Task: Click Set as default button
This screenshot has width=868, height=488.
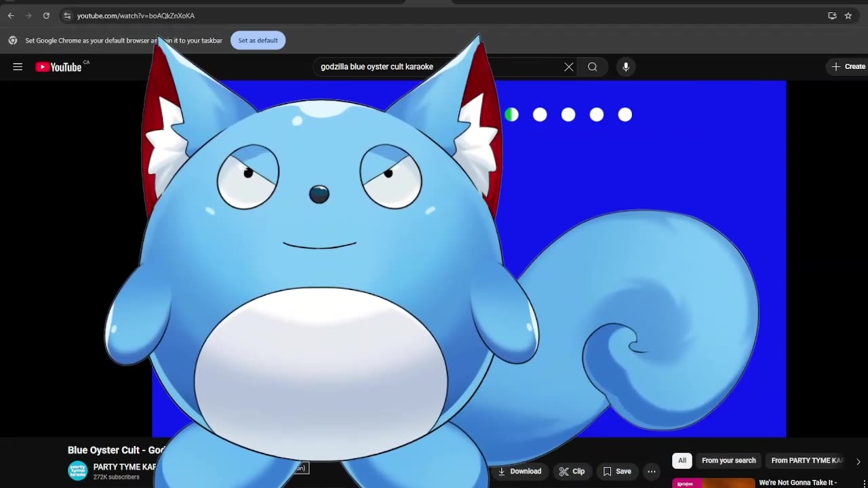Action: (x=258, y=41)
